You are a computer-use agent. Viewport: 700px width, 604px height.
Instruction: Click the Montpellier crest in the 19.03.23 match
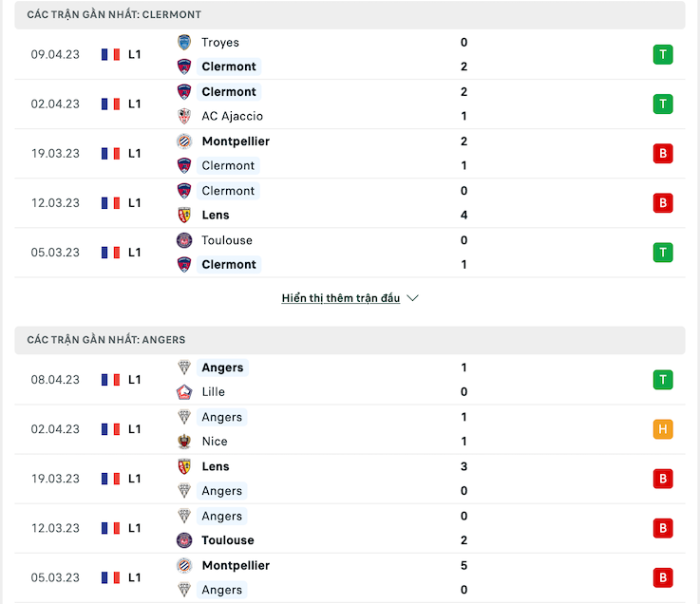[x=184, y=142]
